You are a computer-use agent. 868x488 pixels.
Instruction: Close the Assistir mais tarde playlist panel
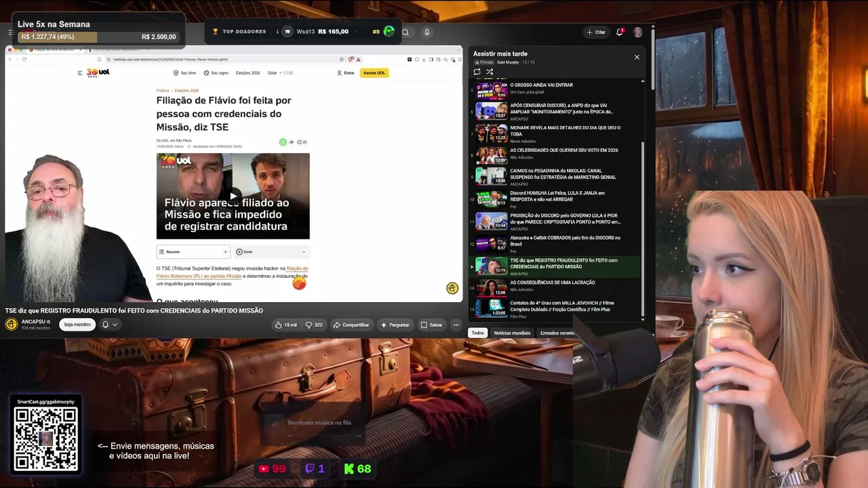637,57
